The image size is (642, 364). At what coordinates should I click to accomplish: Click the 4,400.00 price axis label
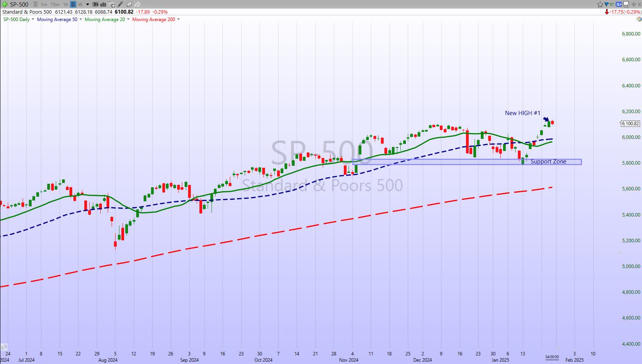[631, 344]
